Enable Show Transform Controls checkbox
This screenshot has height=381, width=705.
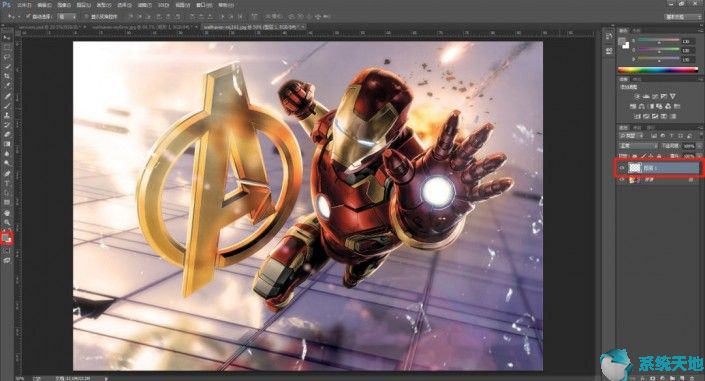pyautogui.click(x=86, y=17)
